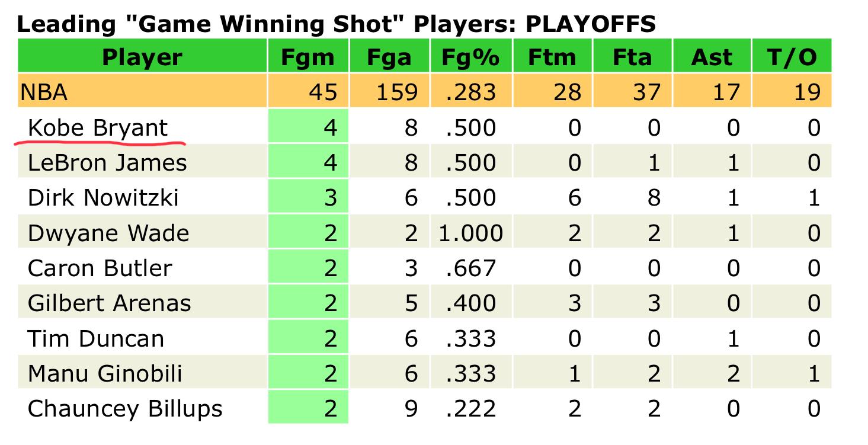
Task: Sort by the Fga column header
Action: [389, 57]
